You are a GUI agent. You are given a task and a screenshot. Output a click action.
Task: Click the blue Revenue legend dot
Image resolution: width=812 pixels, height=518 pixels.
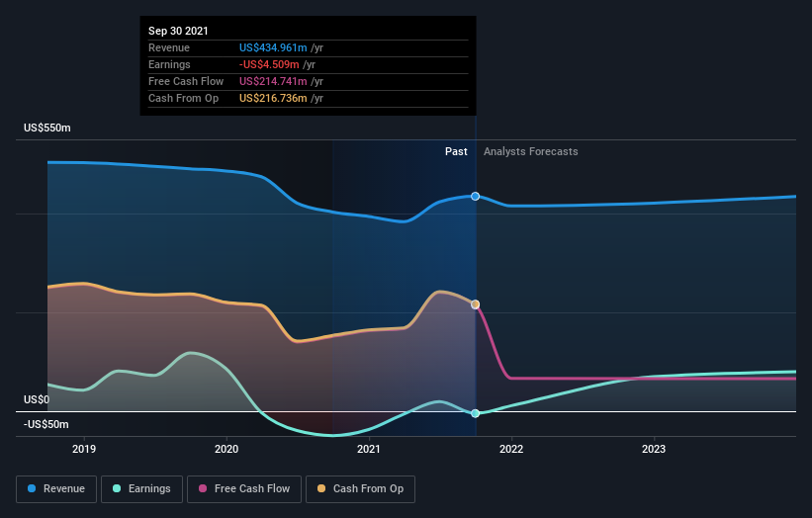(x=33, y=488)
